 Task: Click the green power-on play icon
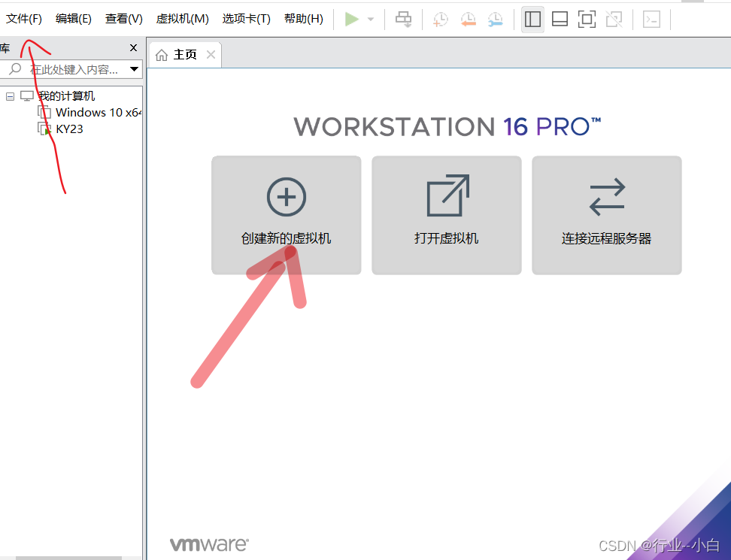pyautogui.click(x=351, y=19)
